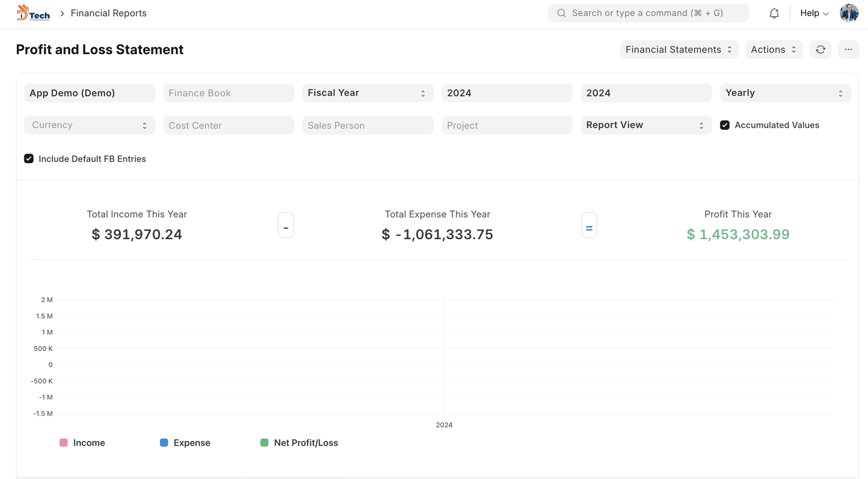
Task: Expand the Fiscal Year dropdown
Action: (367, 93)
